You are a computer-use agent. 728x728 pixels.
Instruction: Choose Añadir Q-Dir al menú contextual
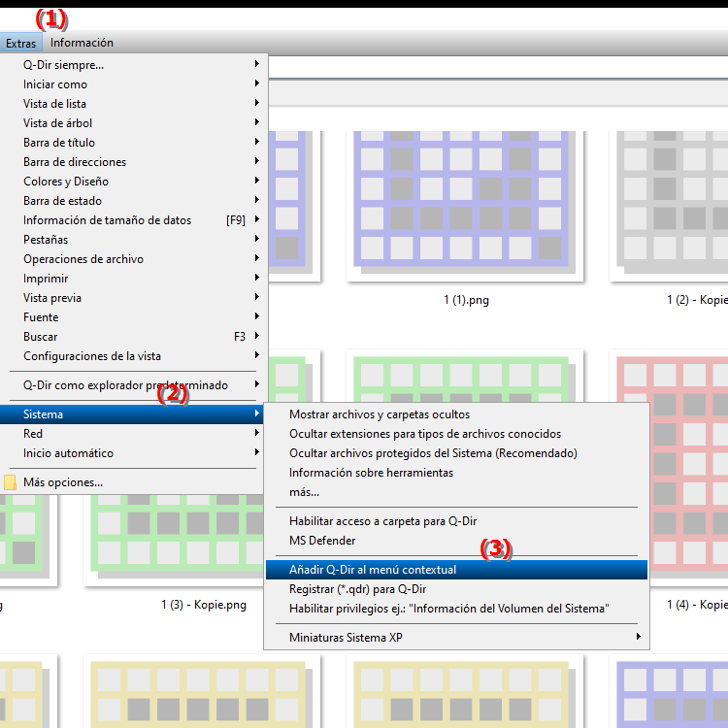click(456, 570)
